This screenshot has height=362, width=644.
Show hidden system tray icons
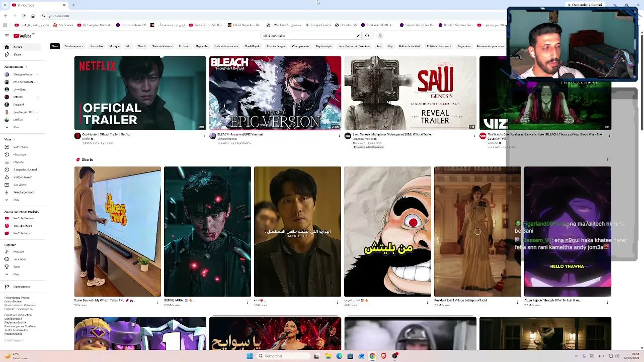(x=576, y=356)
